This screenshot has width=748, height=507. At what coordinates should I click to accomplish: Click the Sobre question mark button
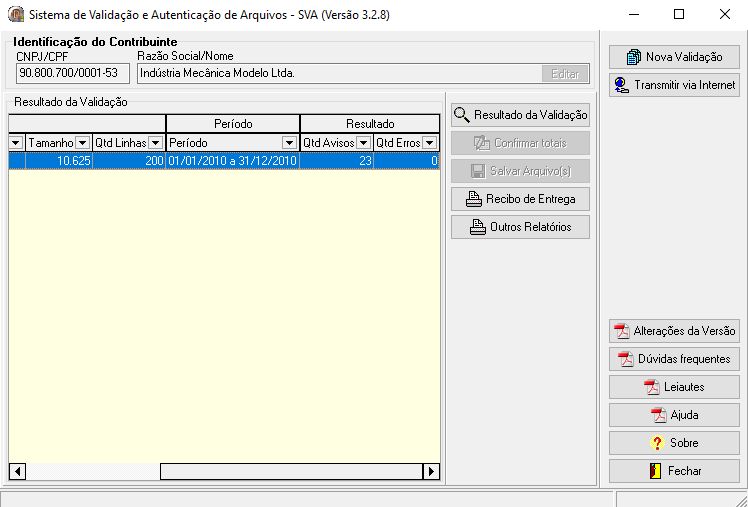pos(674,443)
